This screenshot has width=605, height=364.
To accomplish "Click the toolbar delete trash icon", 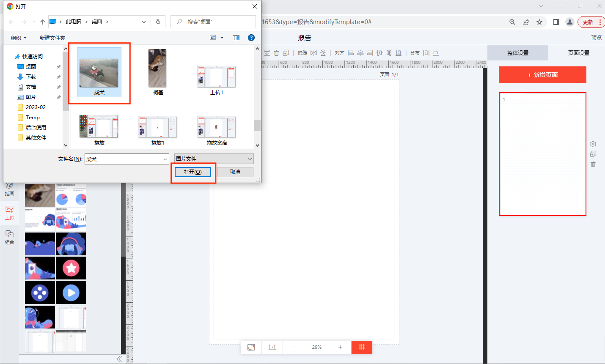I will (276, 53).
